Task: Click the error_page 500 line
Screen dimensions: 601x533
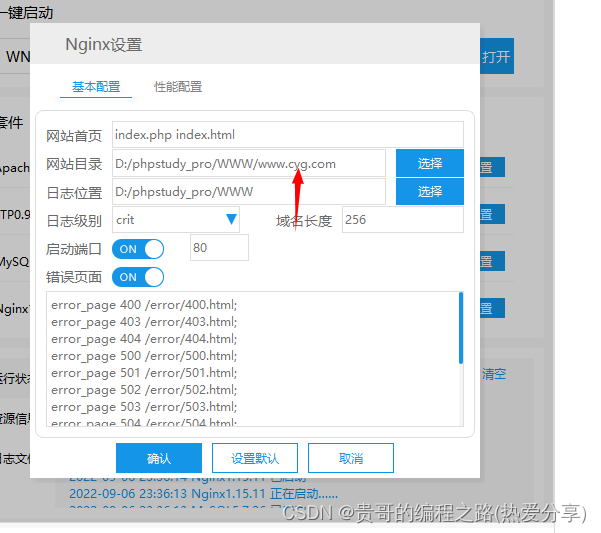Action: [x=144, y=356]
